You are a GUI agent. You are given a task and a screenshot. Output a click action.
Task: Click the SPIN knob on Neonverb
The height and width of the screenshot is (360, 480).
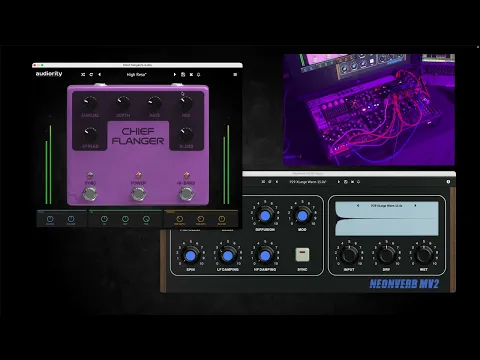190,256
